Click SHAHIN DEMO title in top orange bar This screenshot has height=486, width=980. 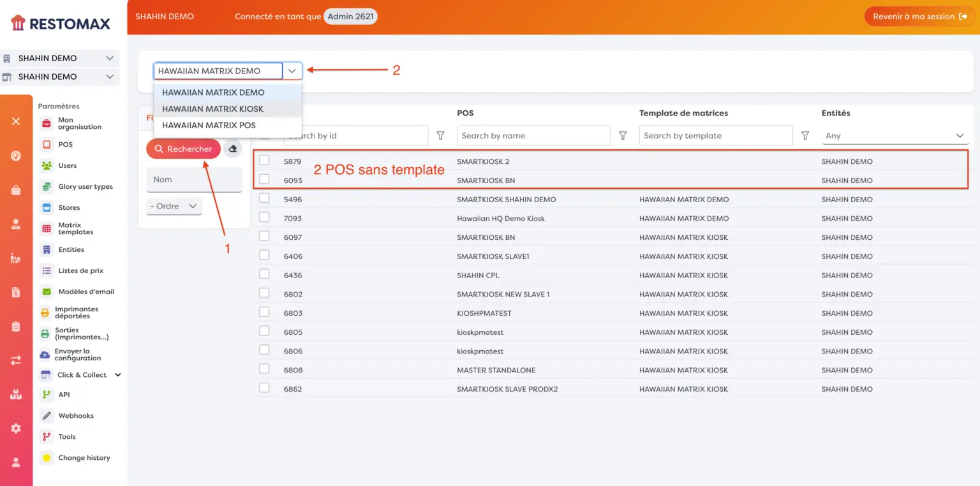pos(165,17)
